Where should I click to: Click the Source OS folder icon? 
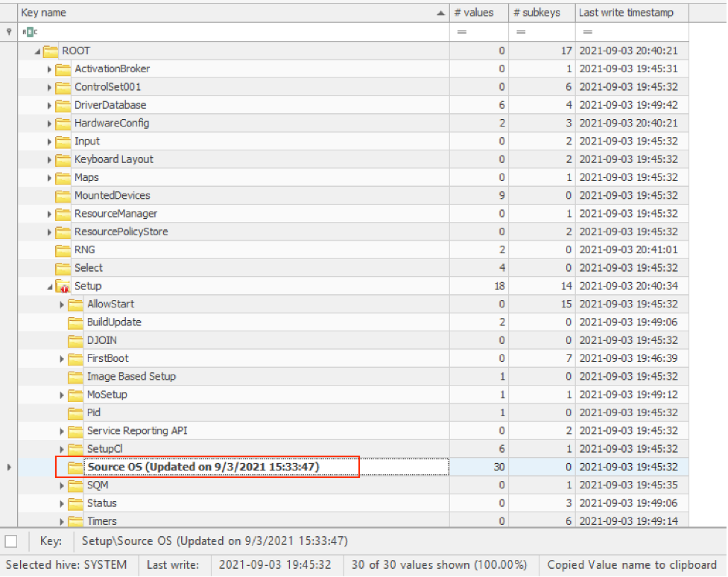pyautogui.click(x=75, y=467)
